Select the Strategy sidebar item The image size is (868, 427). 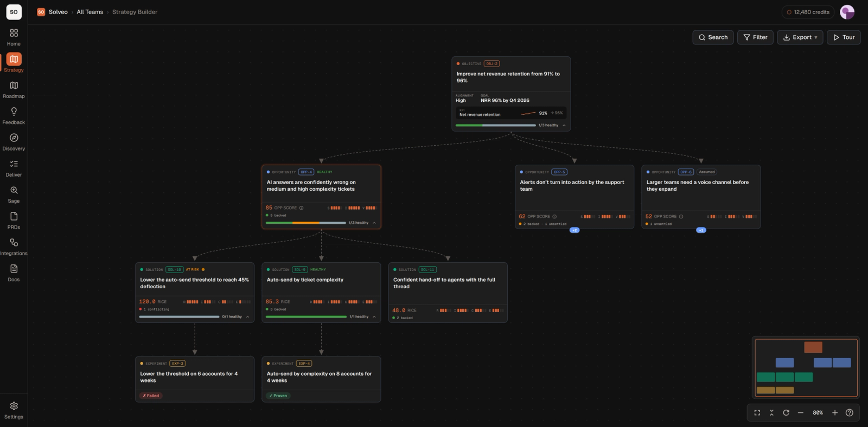pos(14,63)
